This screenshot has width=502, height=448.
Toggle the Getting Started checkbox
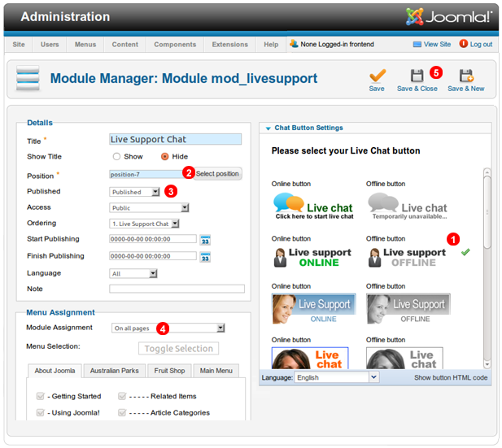[41, 396]
